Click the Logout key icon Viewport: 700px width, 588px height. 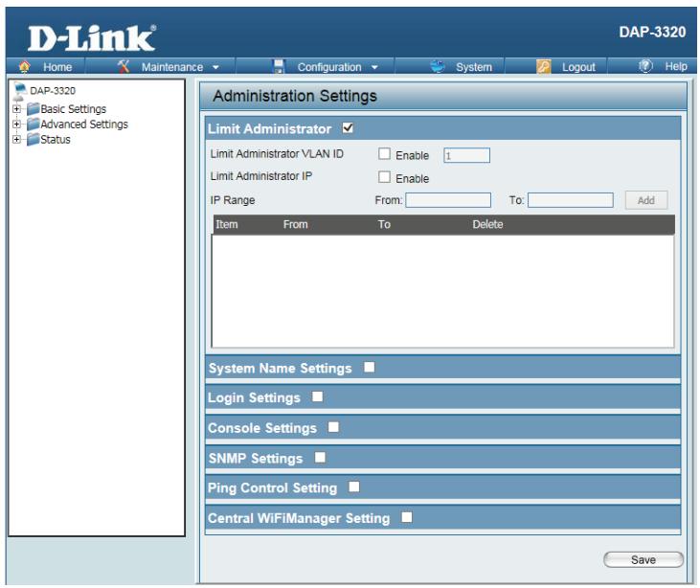543,66
